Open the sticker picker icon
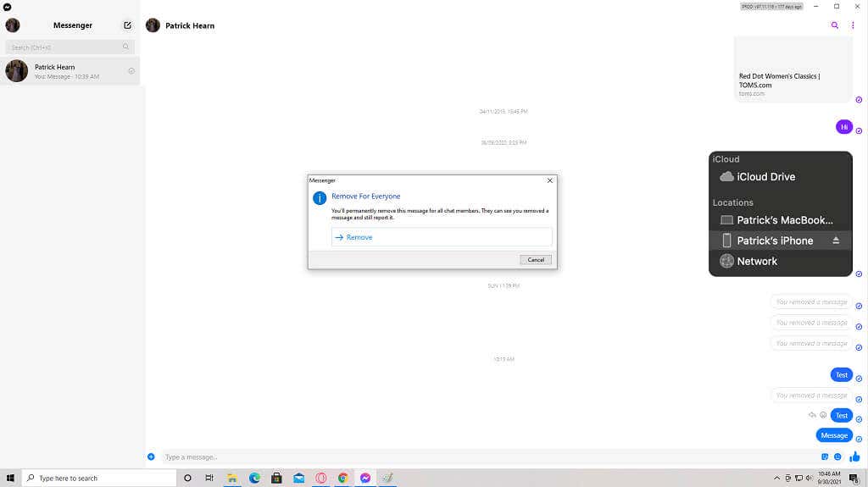Viewport: 868px width, 487px height. [825, 457]
